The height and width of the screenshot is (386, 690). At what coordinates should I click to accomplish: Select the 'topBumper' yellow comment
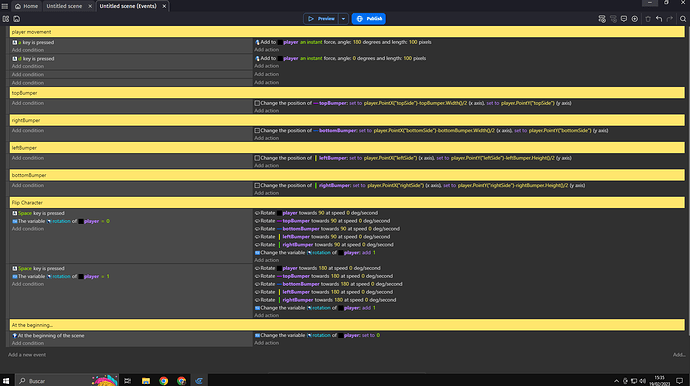click(347, 93)
